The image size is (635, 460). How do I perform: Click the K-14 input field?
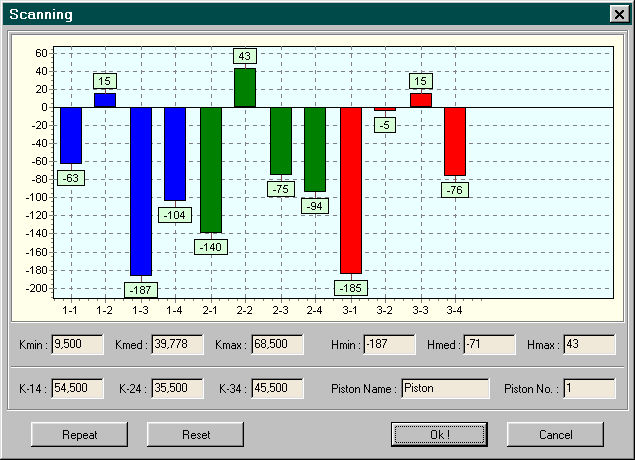coord(77,388)
